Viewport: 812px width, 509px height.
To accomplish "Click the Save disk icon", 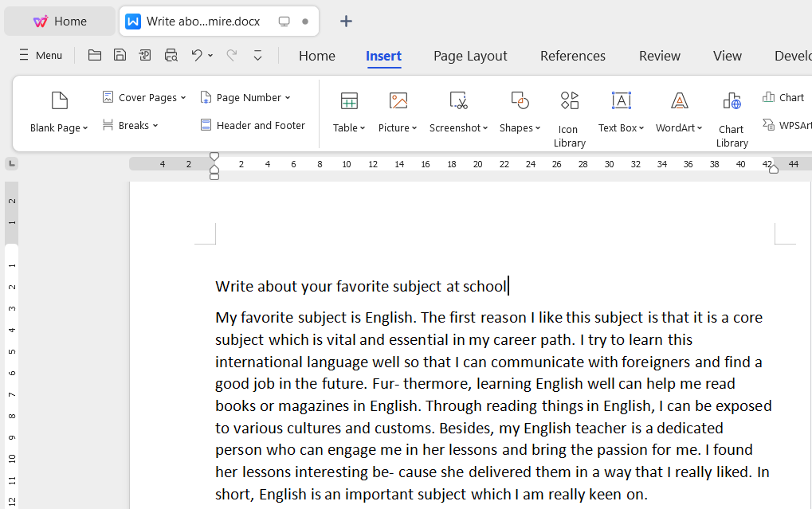I will (120, 55).
